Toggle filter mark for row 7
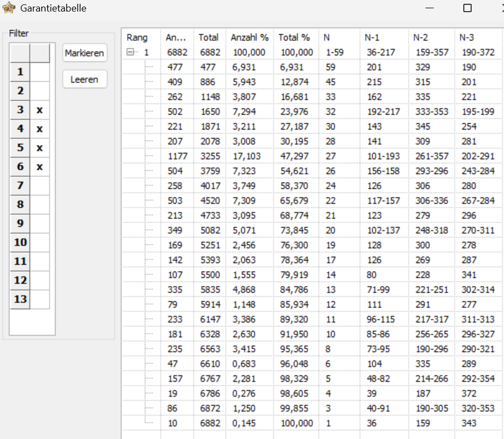The image size is (504, 439). [40, 186]
